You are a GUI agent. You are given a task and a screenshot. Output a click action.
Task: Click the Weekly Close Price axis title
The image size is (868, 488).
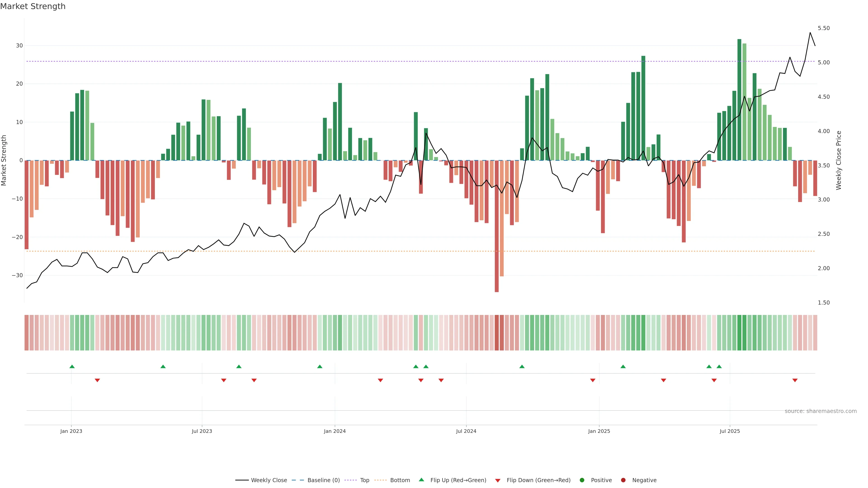pos(839,160)
